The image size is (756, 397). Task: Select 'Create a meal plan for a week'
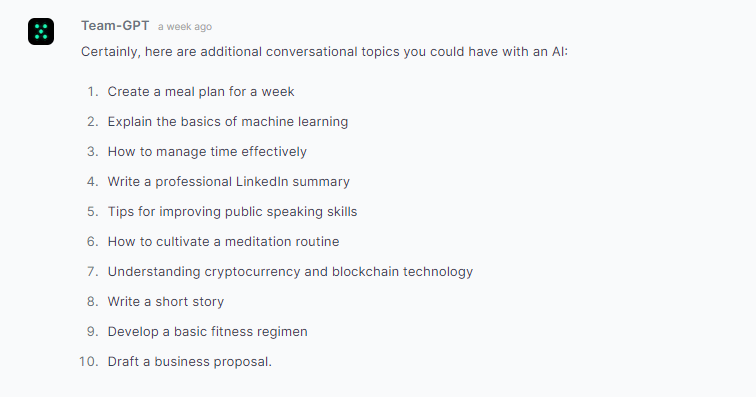pos(201,92)
